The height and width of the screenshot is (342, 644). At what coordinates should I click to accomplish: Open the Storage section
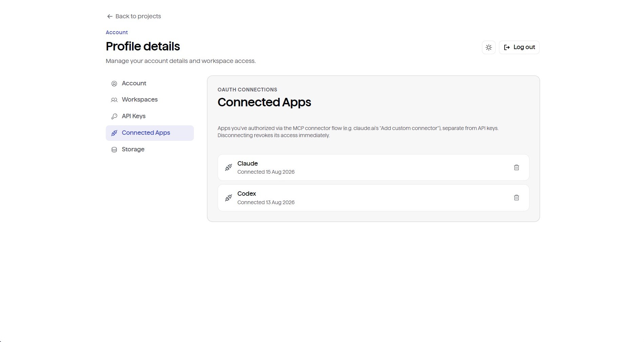pos(149,149)
